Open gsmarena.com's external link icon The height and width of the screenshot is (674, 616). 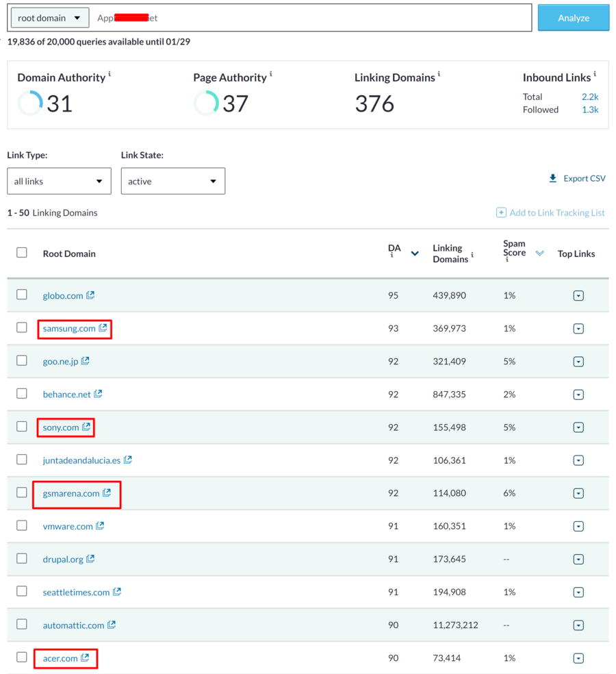point(107,492)
